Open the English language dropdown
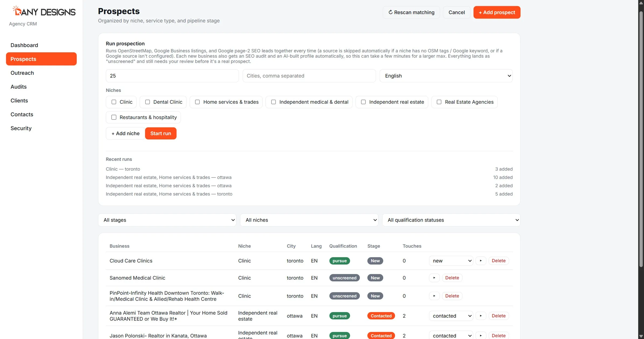The image size is (644, 339). (446, 76)
